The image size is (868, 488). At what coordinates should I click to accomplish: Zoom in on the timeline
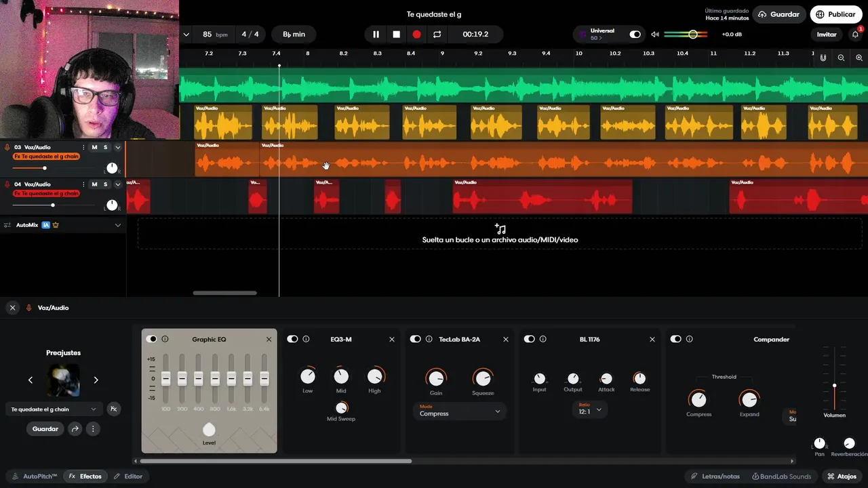click(x=859, y=58)
